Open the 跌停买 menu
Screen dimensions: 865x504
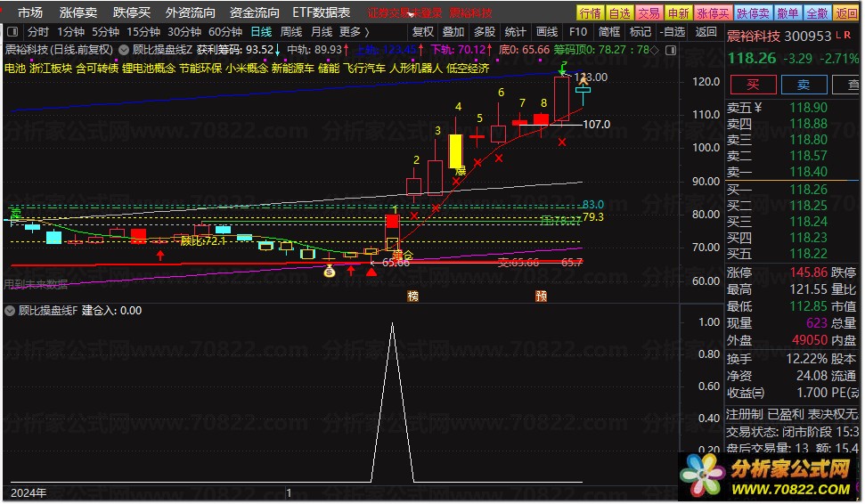pyautogui.click(x=131, y=12)
